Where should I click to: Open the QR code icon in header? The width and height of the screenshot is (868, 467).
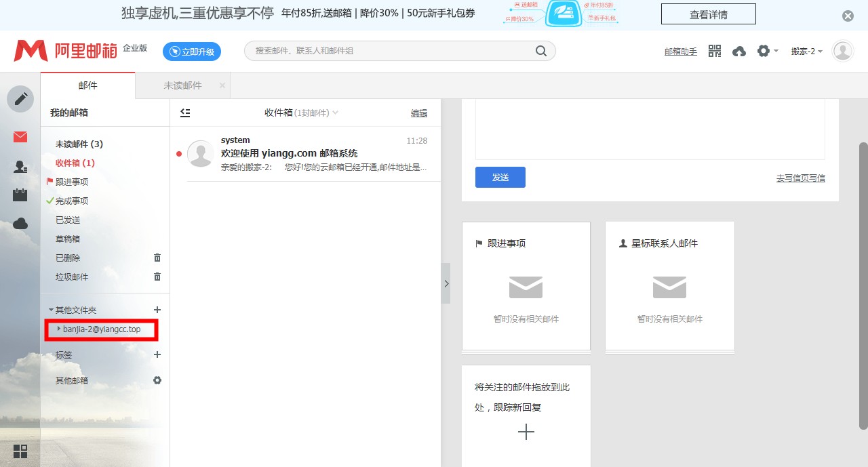click(715, 51)
